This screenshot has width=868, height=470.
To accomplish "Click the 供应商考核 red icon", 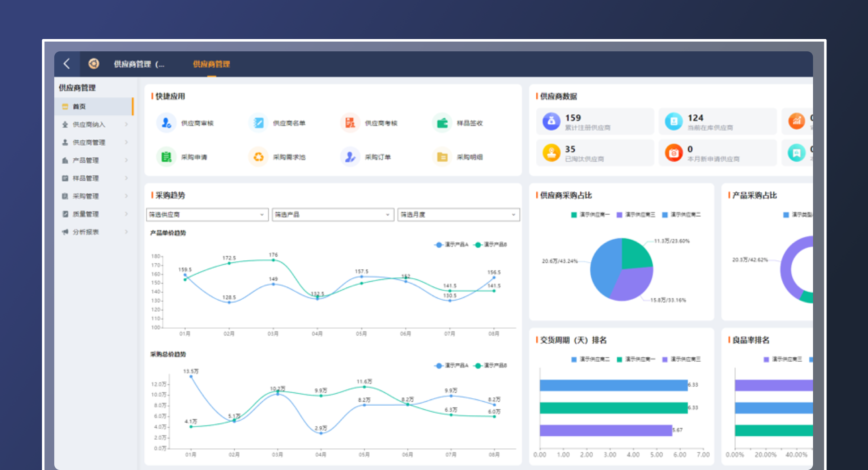I will point(350,123).
